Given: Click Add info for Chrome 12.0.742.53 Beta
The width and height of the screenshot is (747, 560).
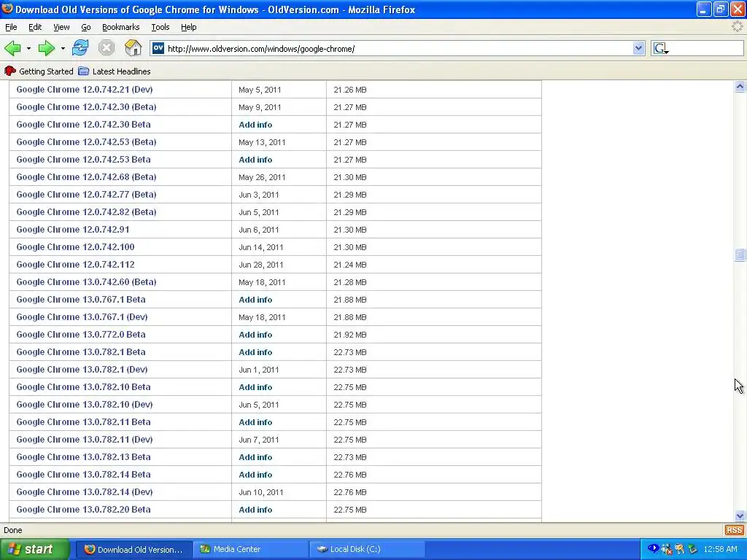Looking at the screenshot, I should (255, 160).
